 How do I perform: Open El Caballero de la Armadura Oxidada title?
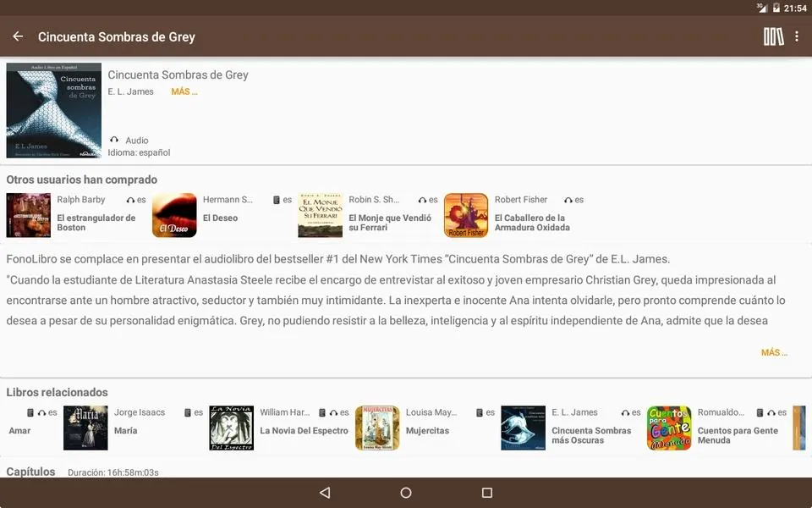(532, 223)
